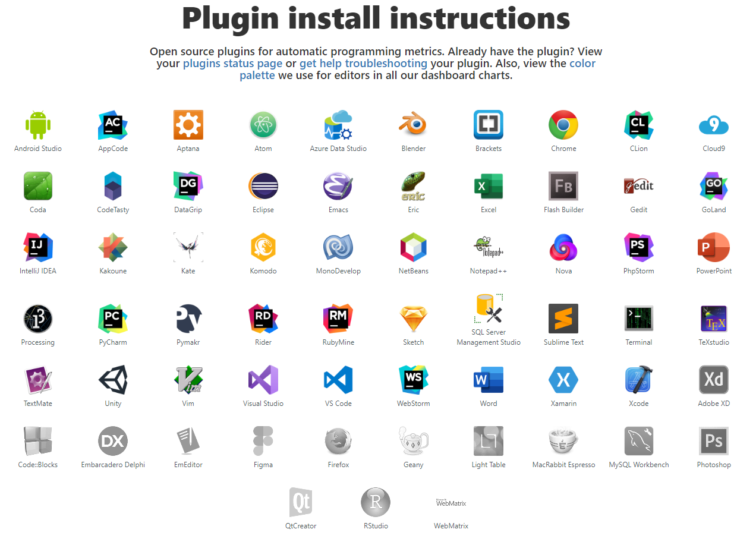Open the Kate icon
This screenshot has width=756, height=545.
(x=188, y=247)
